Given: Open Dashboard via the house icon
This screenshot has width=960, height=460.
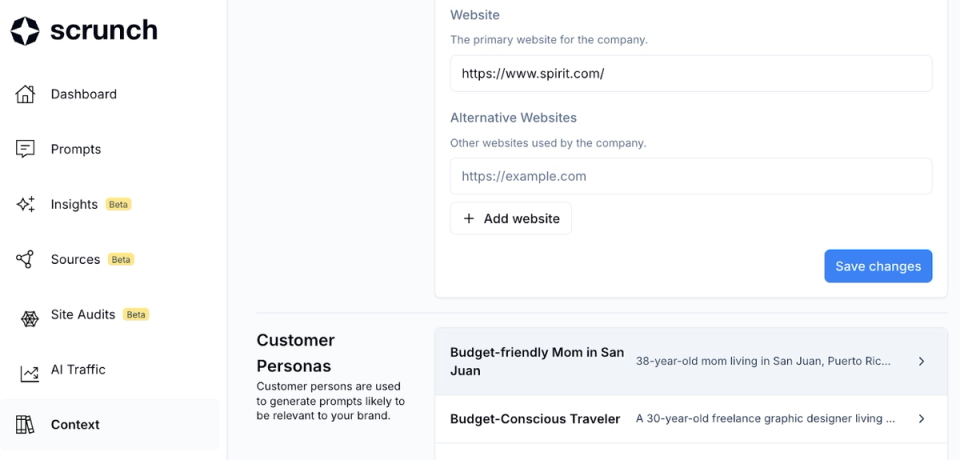Looking at the screenshot, I should pyautogui.click(x=25, y=94).
